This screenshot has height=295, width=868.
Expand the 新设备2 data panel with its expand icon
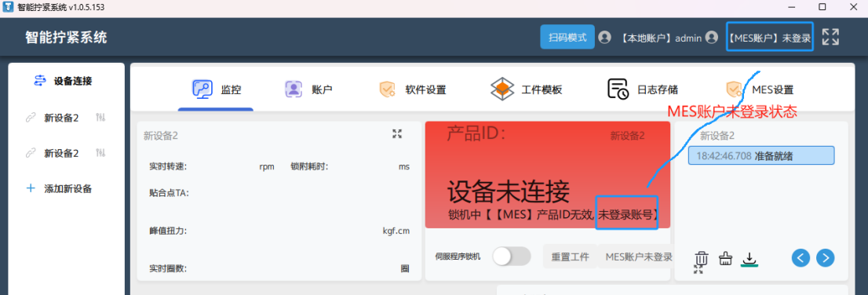[x=397, y=133]
